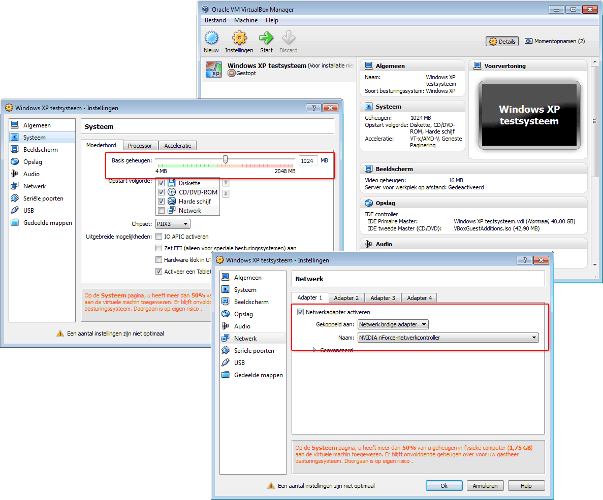Click Seriële poorten icon in System settings sidebar
The image size is (603, 500).
tap(15, 198)
